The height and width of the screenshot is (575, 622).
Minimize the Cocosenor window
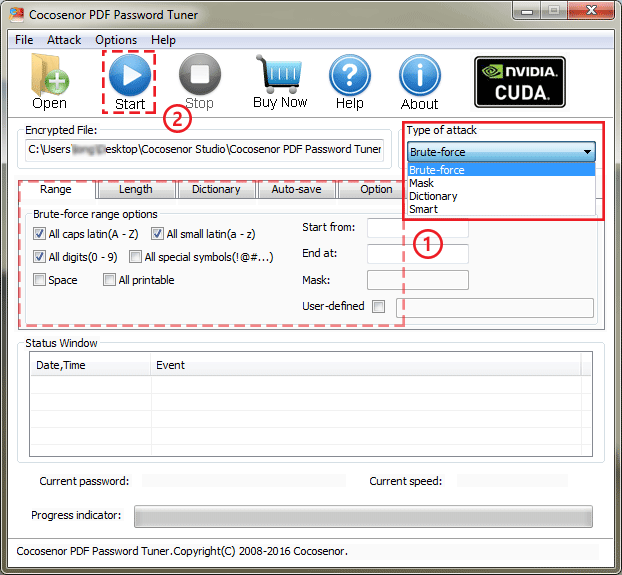(x=526, y=10)
